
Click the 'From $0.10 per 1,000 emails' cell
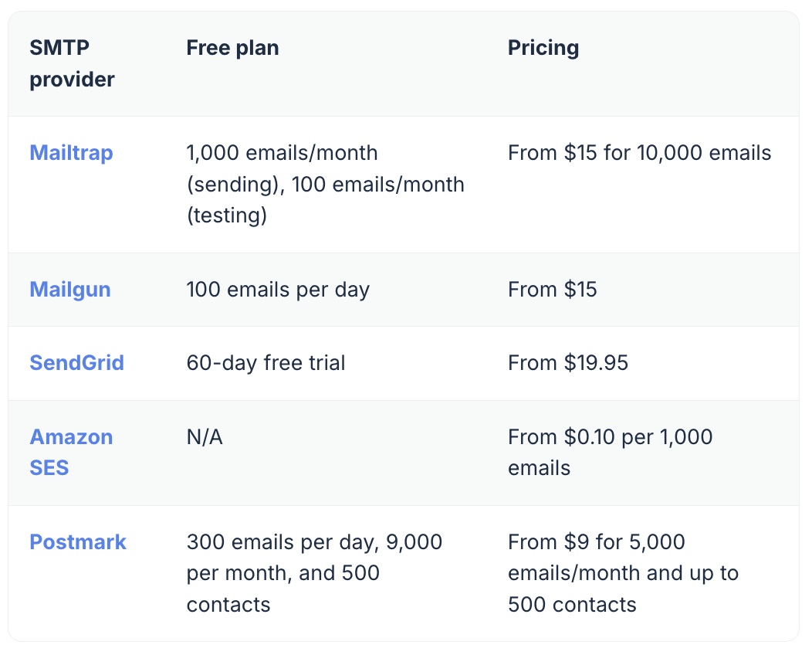tap(610, 453)
